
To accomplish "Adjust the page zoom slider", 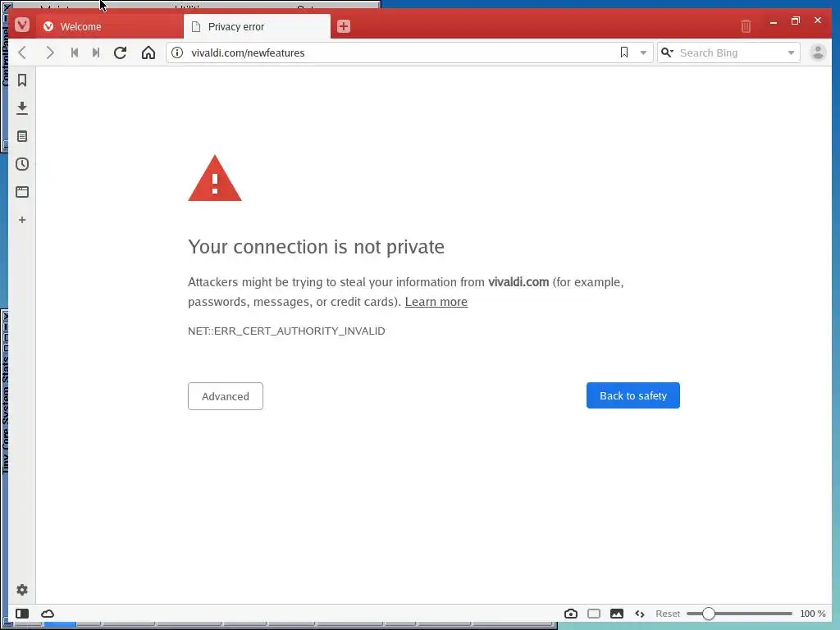I will point(739,614).
